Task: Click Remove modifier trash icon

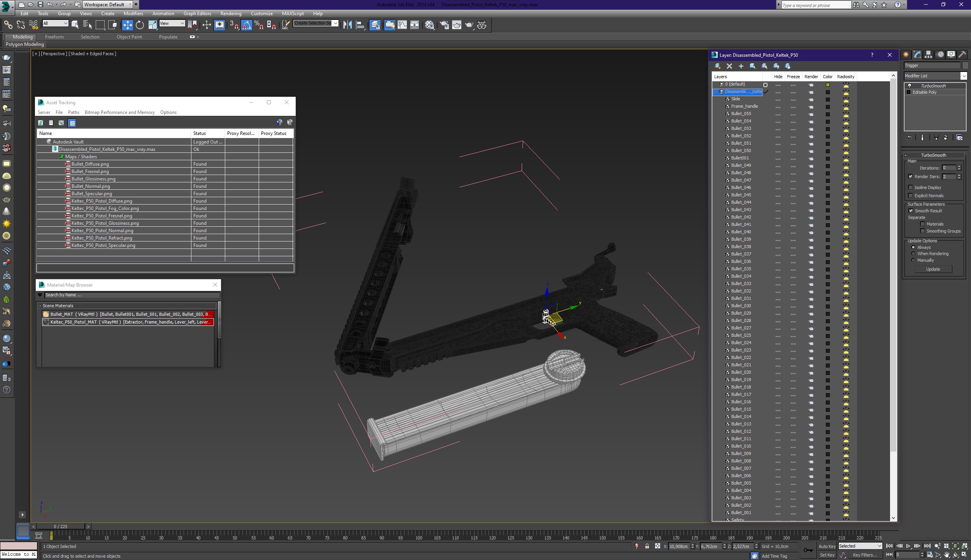Action: (946, 138)
